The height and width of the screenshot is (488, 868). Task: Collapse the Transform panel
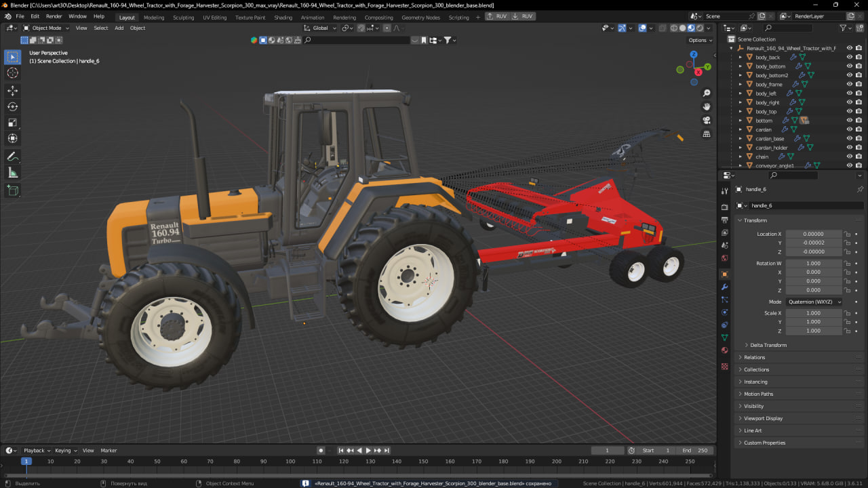(x=755, y=220)
